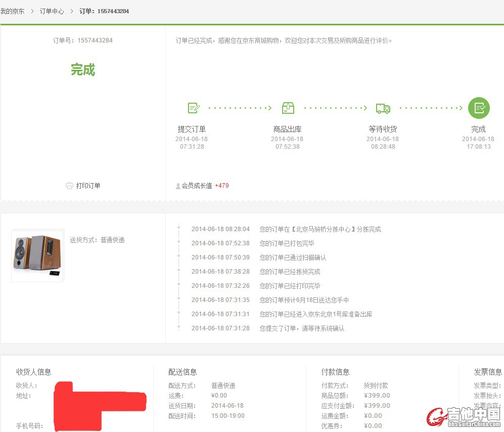Click the green 完成 circle icon

click(x=479, y=108)
